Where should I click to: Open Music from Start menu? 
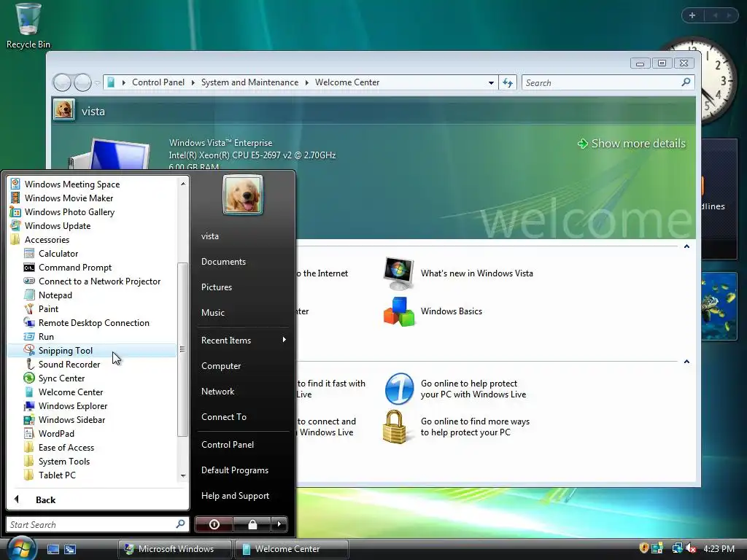pos(213,313)
